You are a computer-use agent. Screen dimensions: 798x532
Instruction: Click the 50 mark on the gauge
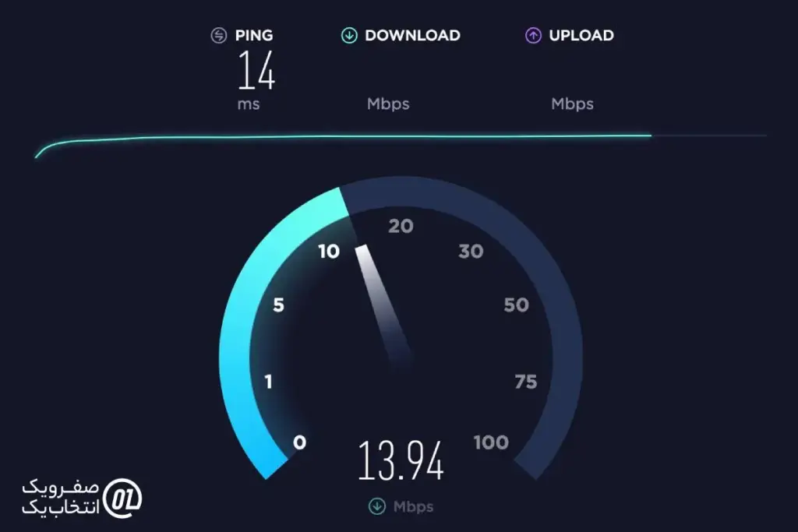tap(517, 305)
